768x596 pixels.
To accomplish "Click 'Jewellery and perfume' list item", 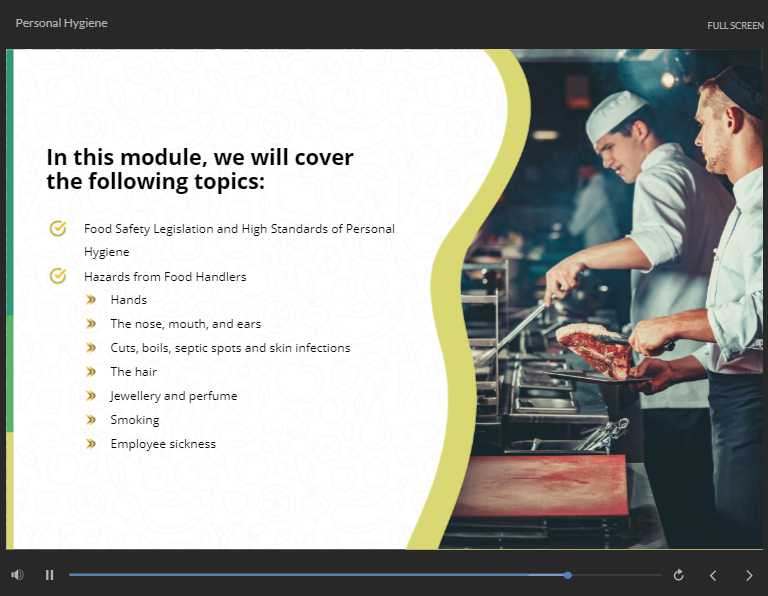I will coord(173,396).
